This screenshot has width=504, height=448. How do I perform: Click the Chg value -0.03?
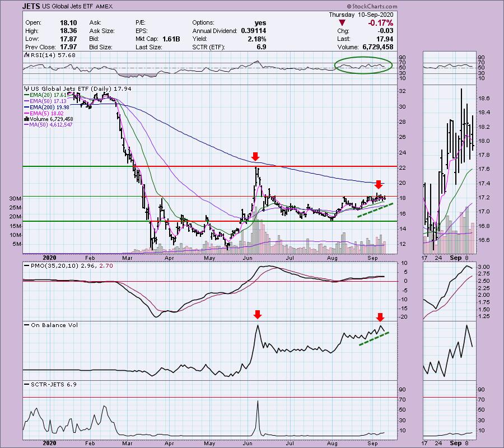386,31
